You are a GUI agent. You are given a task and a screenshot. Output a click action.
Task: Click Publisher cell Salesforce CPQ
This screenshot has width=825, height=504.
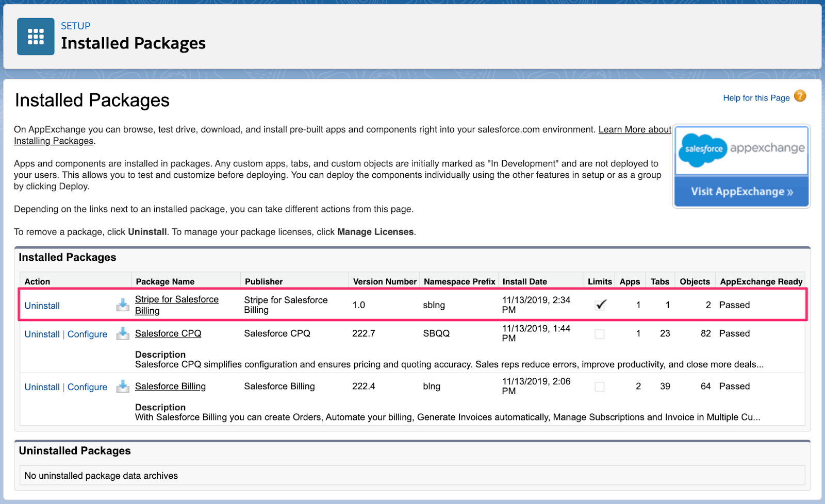click(277, 333)
